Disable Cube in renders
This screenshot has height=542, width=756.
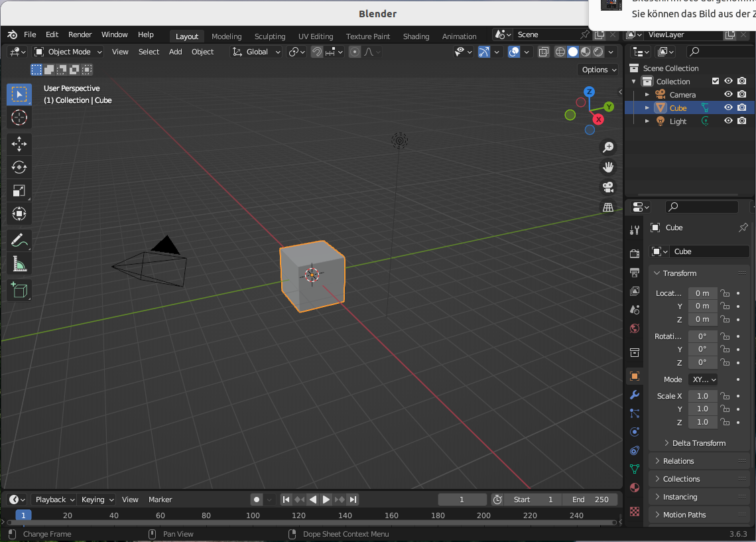742,107
